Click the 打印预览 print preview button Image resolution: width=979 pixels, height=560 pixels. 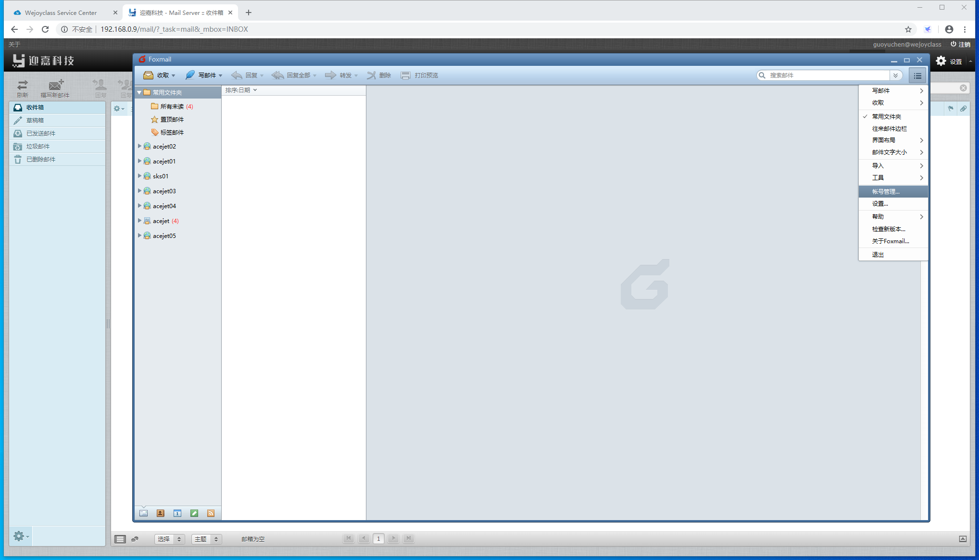[x=419, y=75]
